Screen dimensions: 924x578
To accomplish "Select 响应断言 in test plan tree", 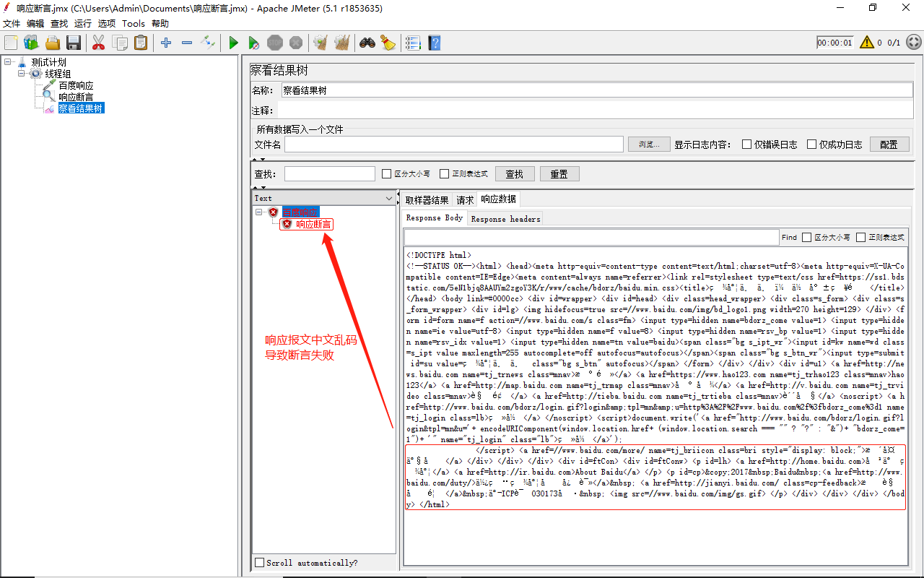I will [x=76, y=97].
